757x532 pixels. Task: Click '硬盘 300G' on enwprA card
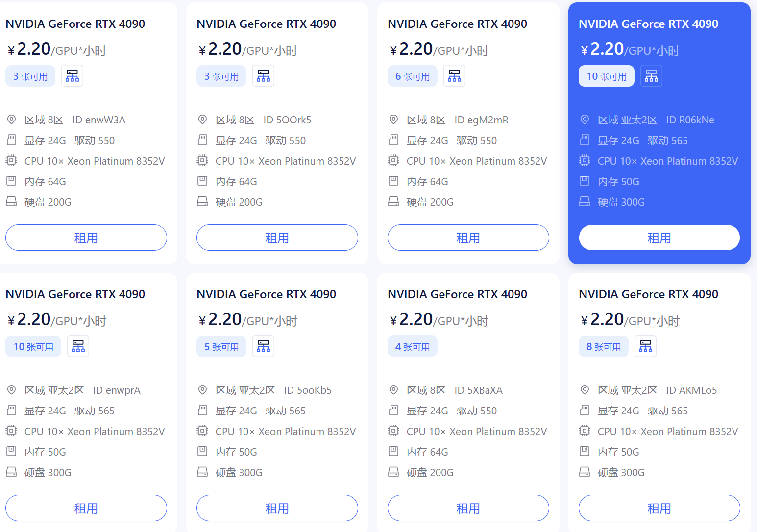tap(48, 473)
